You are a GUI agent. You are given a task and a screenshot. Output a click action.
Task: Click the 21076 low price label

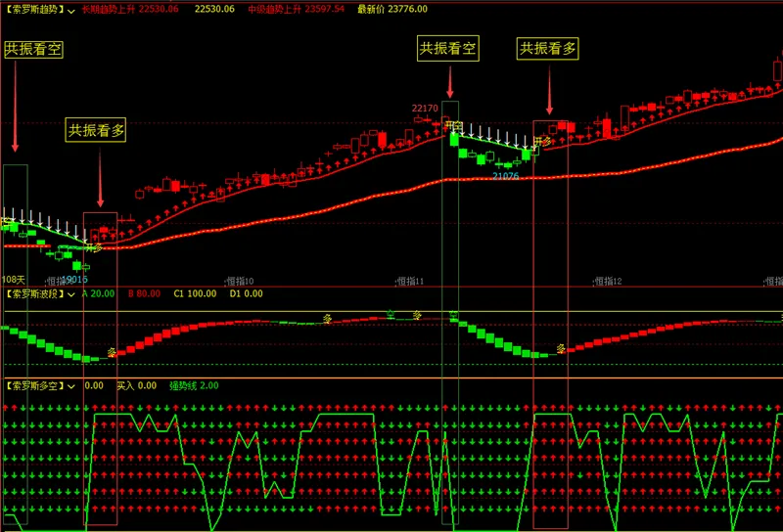pos(505,176)
